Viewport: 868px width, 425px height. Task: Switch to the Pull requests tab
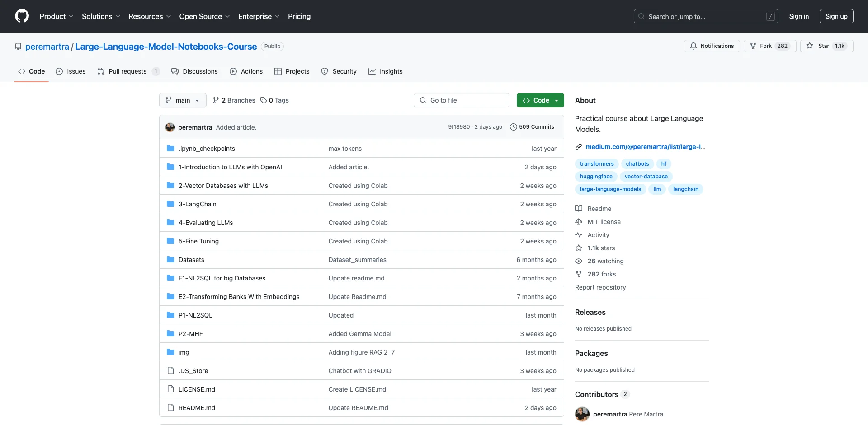[128, 71]
